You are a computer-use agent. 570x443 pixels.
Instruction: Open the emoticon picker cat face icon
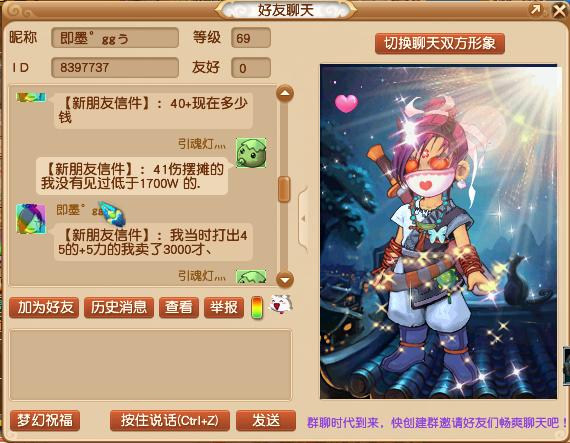280,305
